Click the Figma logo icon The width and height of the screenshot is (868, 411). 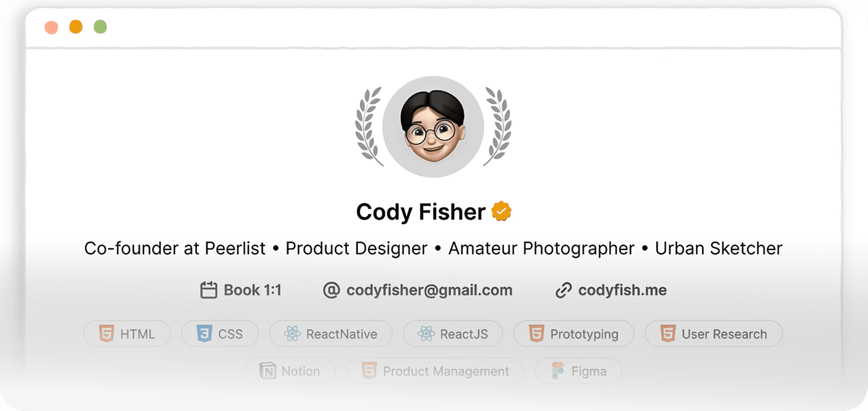pos(558,371)
